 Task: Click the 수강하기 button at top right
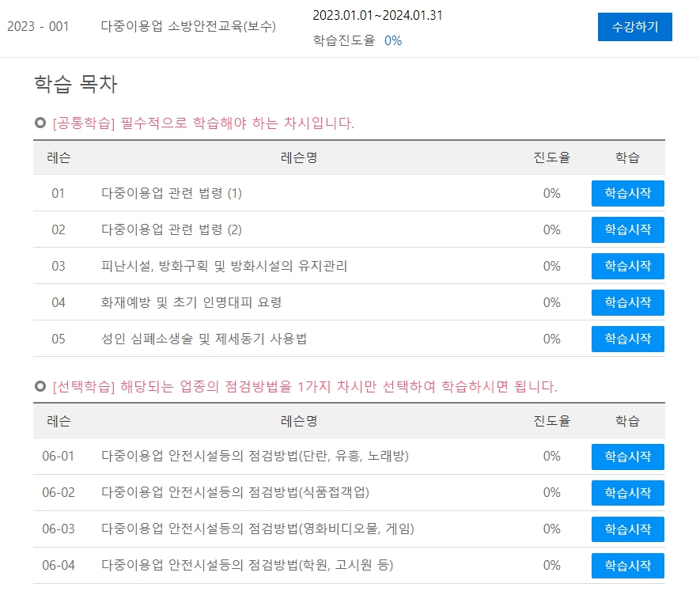pos(634,26)
